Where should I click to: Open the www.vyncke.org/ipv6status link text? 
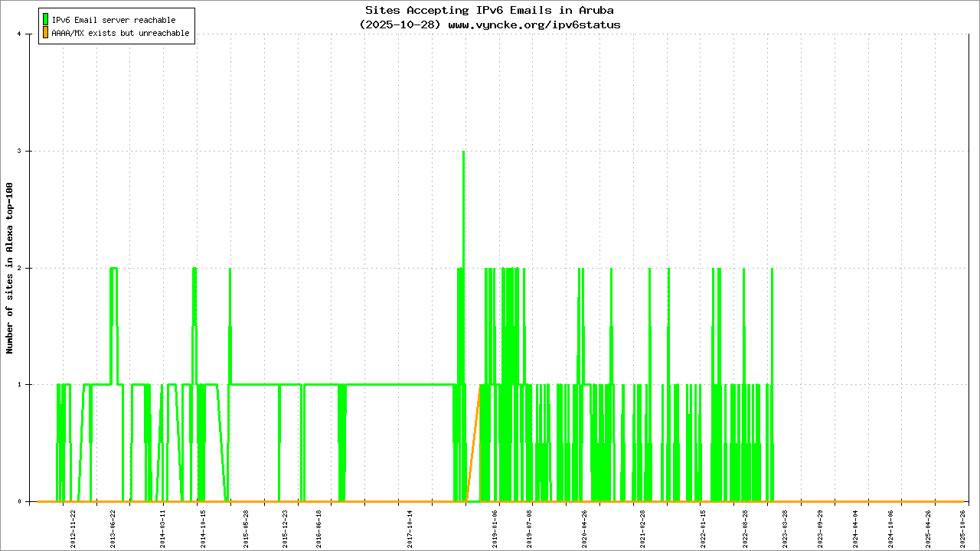point(534,24)
